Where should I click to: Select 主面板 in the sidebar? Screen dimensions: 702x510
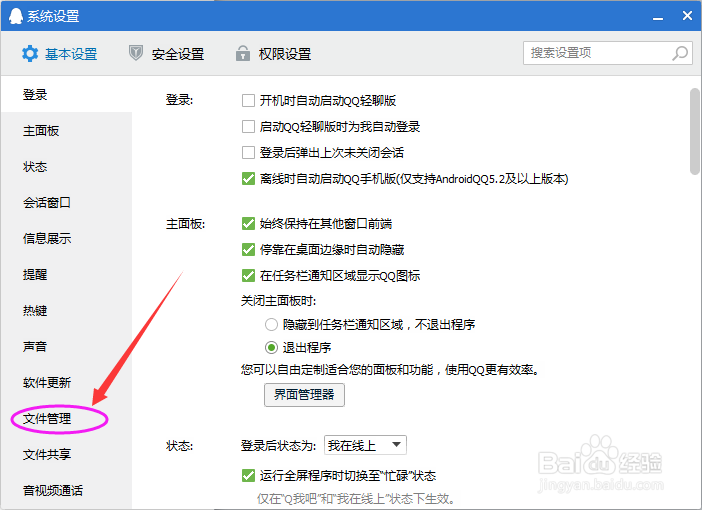click(x=66, y=131)
